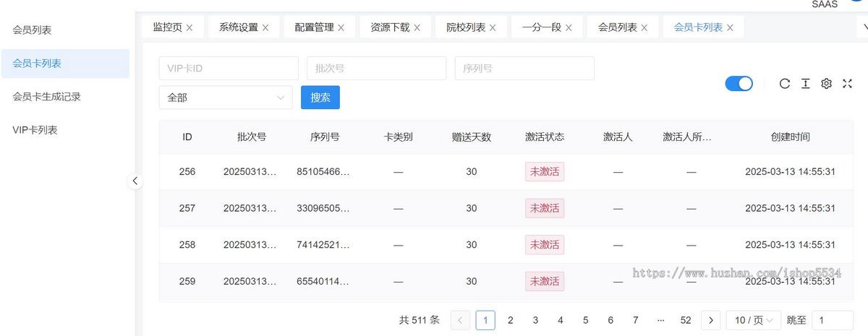The width and height of the screenshot is (868, 336).
Task: Switch to the 院校列表 tab
Action: (x=466, y=27)
